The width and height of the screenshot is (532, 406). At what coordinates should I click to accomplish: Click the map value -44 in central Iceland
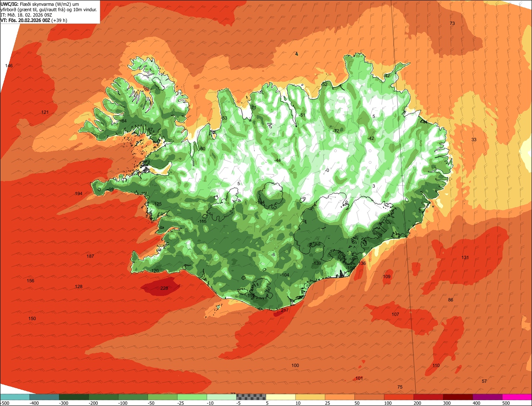(x=277, y=160)
